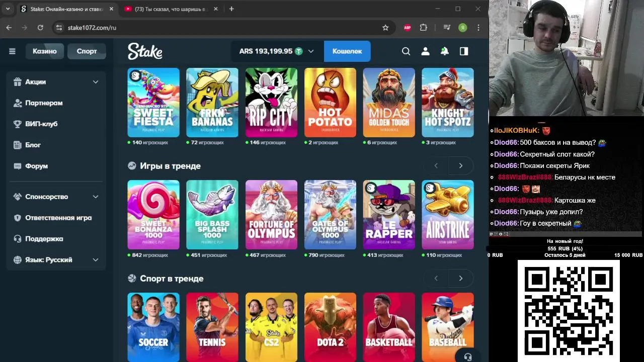Open the user profile icon
The width and height of the screenshot is (644, 362).
click(425, 51)
